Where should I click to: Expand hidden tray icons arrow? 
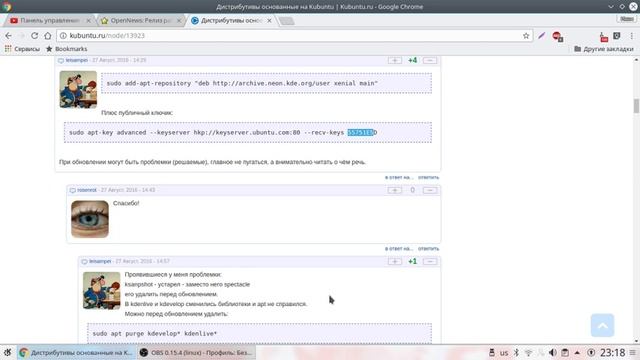pos(577,352)
